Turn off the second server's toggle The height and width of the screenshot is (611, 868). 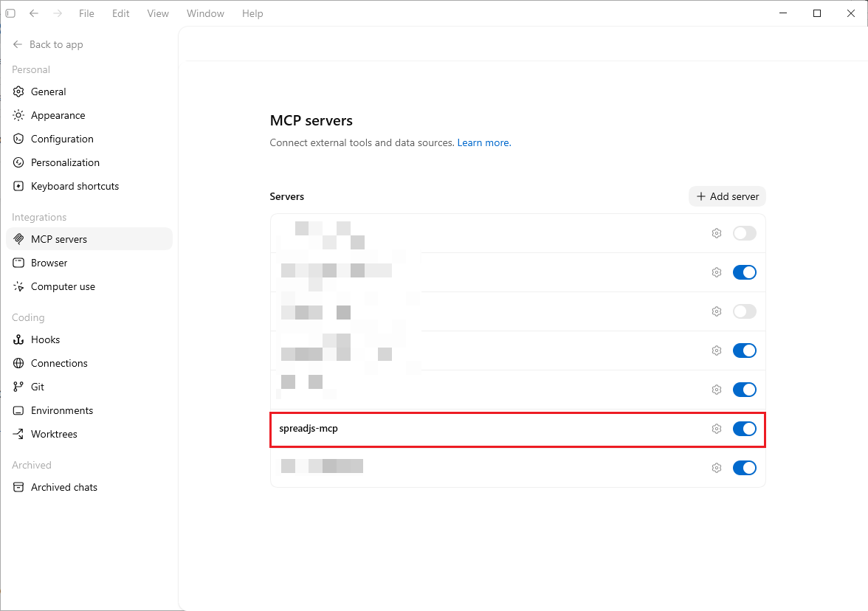pos(745,272)
